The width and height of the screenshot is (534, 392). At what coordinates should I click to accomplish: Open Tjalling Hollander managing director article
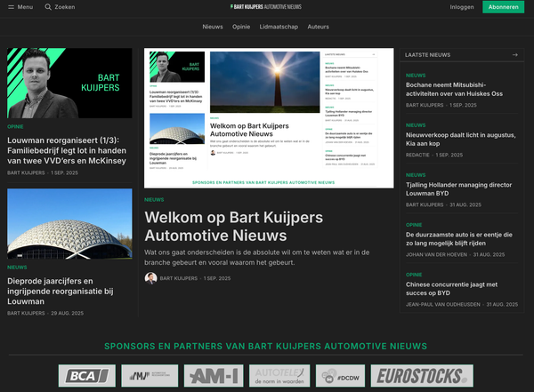458,188
